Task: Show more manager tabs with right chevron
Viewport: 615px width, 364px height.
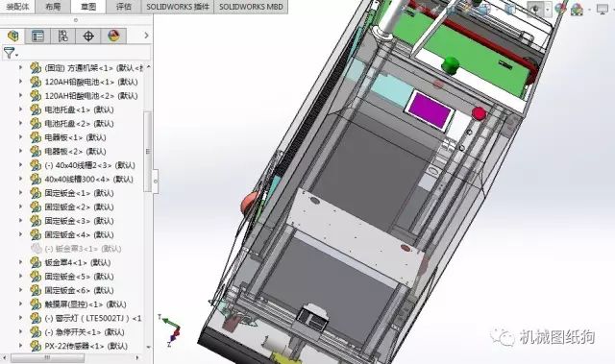Action: pos(146,36)
